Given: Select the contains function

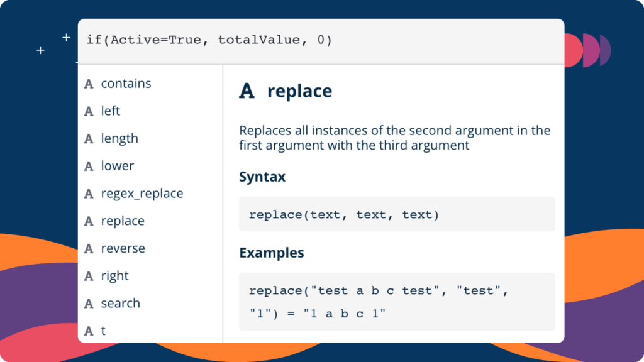Looking at the screenshot, I should point(150,84).
